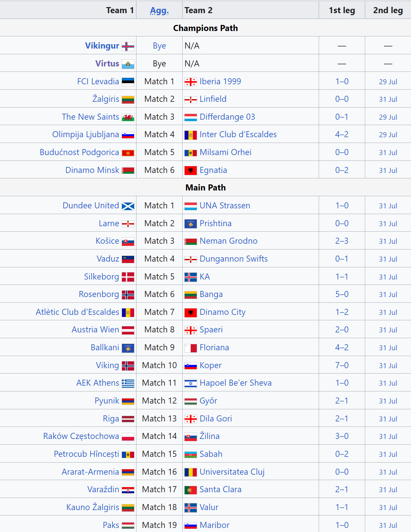Open the Dila Gori link
This screenshot has width=411, height=532.
pyautogui.click(x=216, y=419)
